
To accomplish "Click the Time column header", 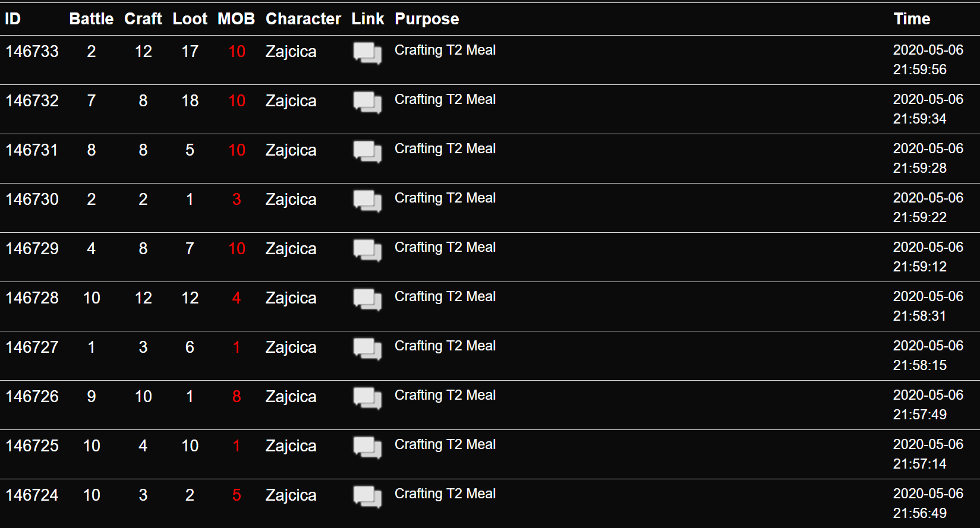I will 912,19.
